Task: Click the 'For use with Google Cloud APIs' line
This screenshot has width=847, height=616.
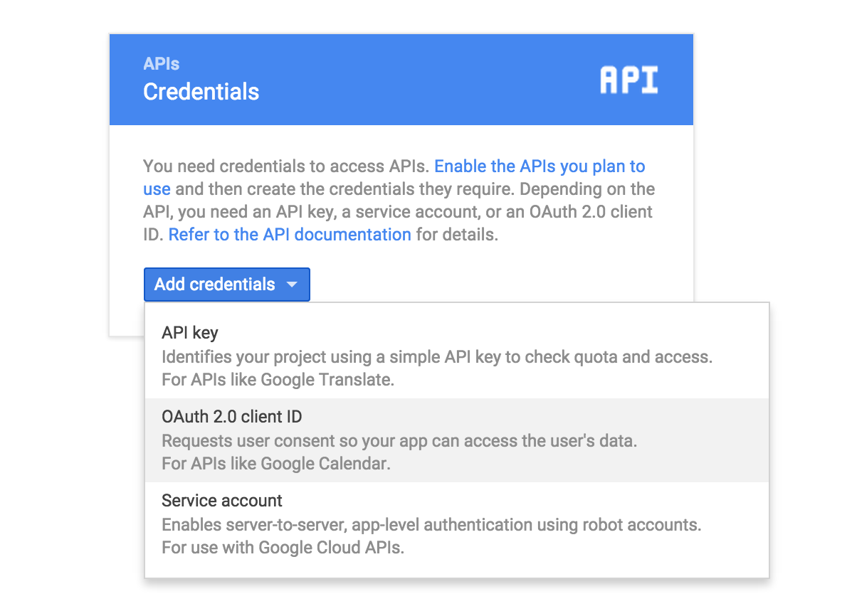Action: 283,548
